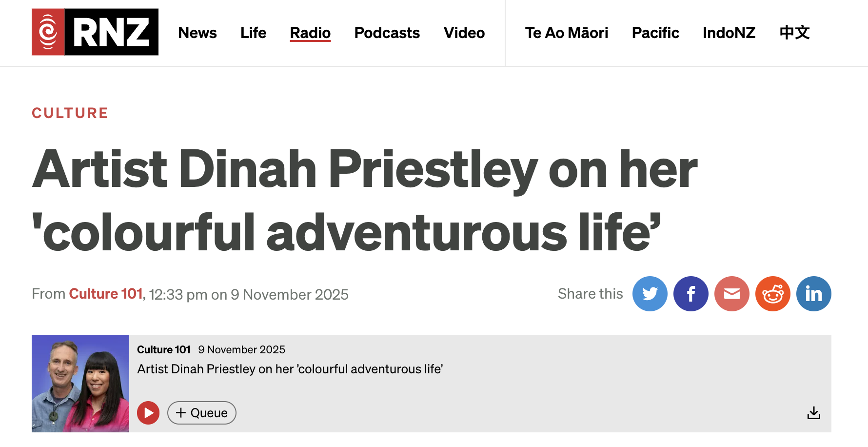Image resolution: width=868 pixels, height=447 pixels.
Task: Share article on LinkedIn
Action: click(x=814, y=294)
